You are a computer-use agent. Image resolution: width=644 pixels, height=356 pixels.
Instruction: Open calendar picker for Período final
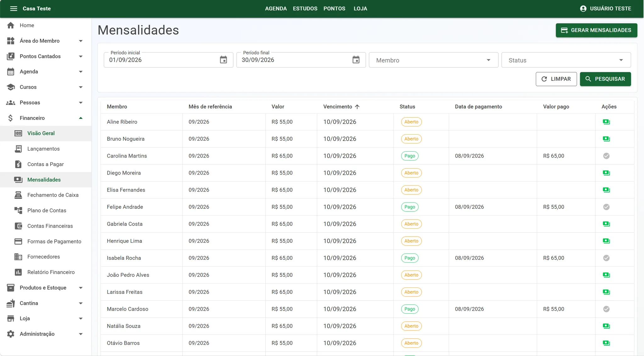tap(356, 60)
